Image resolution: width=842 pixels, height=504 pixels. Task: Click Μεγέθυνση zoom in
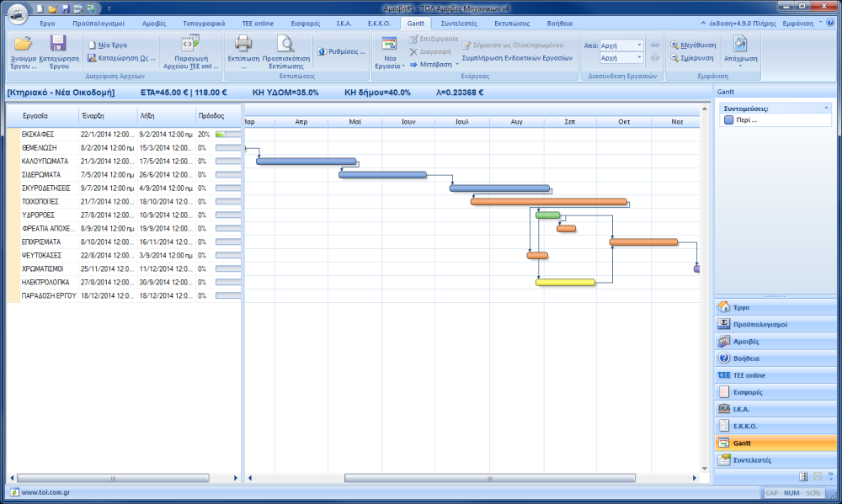pos(693,45)
